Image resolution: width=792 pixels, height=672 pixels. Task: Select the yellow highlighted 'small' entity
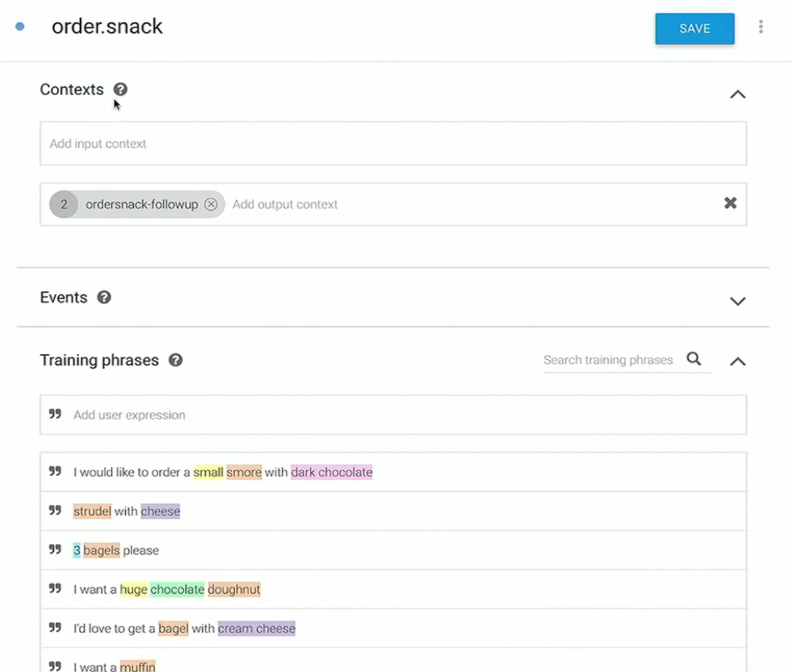point(208,472)
